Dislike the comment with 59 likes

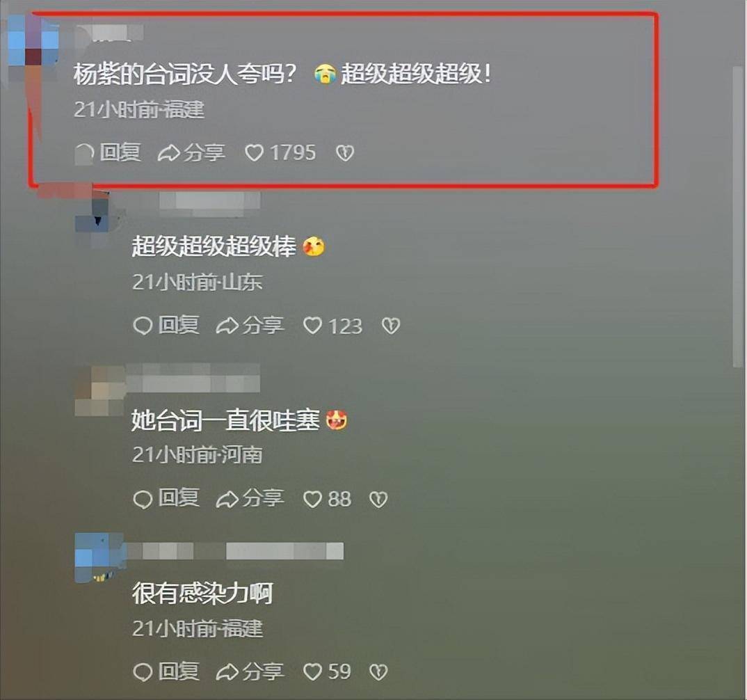(x=379, y=672)
